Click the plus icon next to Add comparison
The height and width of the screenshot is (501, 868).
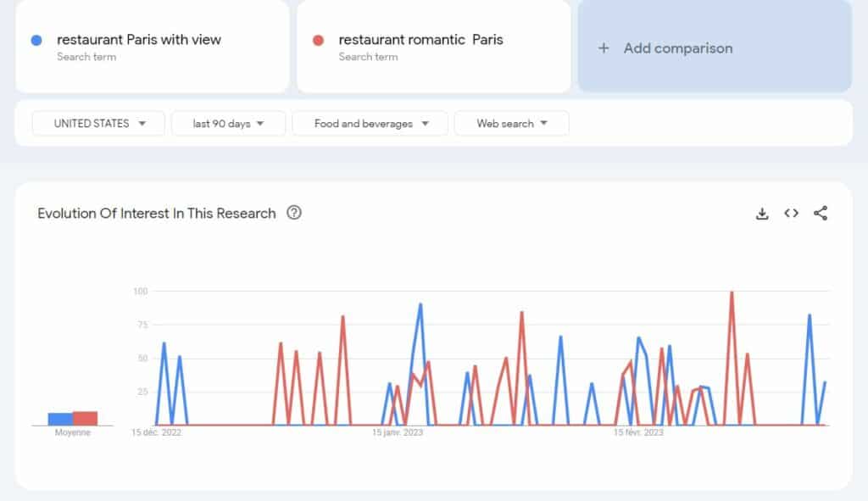click(602, 48)
